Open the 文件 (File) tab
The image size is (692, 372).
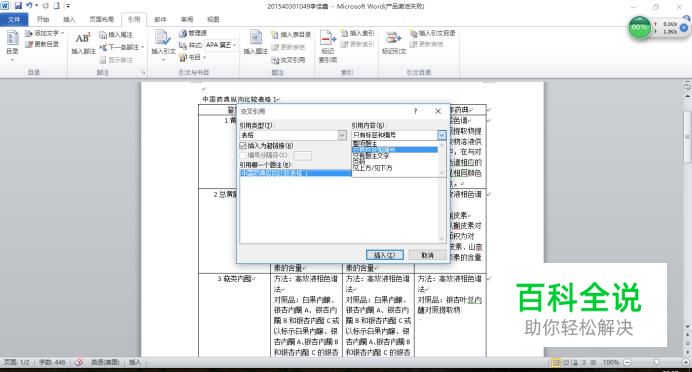(14, 19)
